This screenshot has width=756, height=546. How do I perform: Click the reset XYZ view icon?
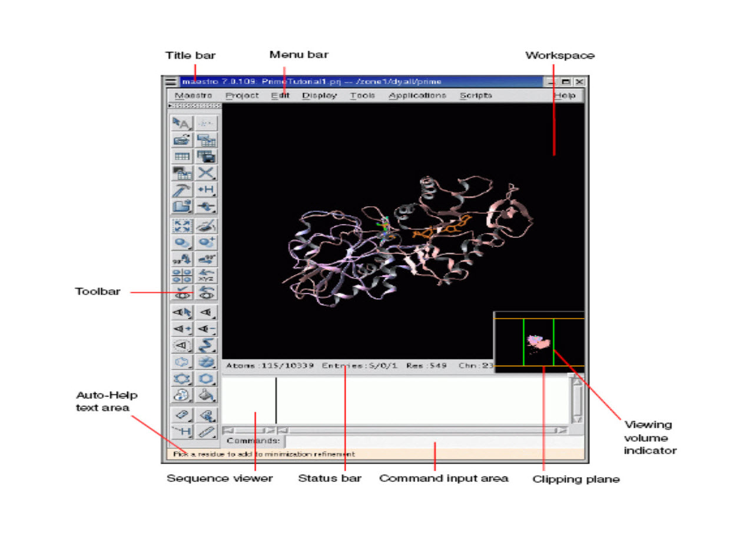[206, 276]
